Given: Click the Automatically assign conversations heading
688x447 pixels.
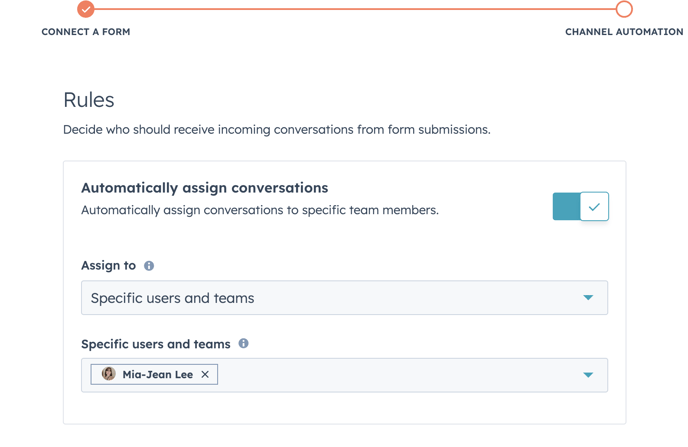Looking at the screenshot, I should [204, 188].
